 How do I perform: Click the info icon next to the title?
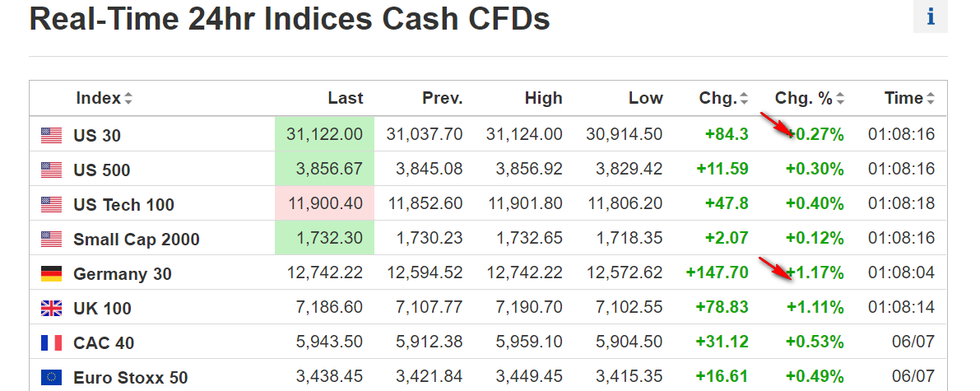931,17
